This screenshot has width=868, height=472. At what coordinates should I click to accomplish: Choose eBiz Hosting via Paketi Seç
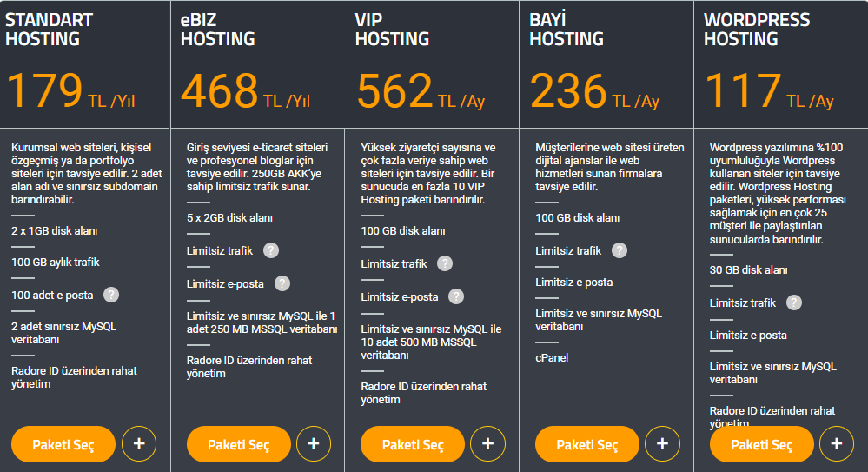(239, 444)
